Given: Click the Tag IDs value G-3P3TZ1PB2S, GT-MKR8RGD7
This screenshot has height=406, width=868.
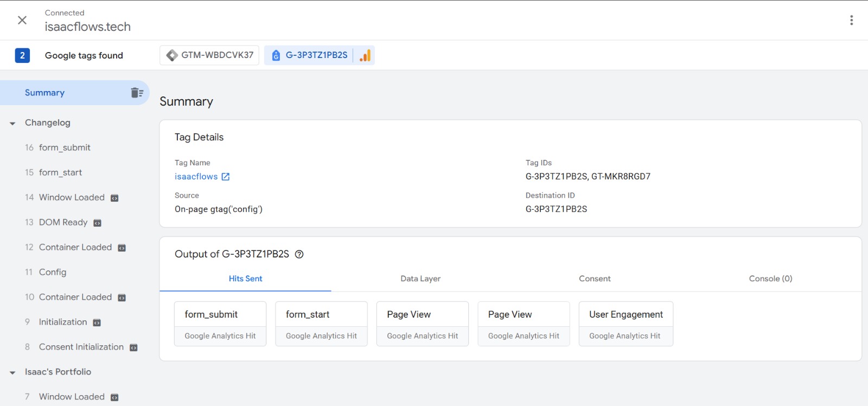Looking at the screenshot, I should pyautogui.click(x=588, y=176).
